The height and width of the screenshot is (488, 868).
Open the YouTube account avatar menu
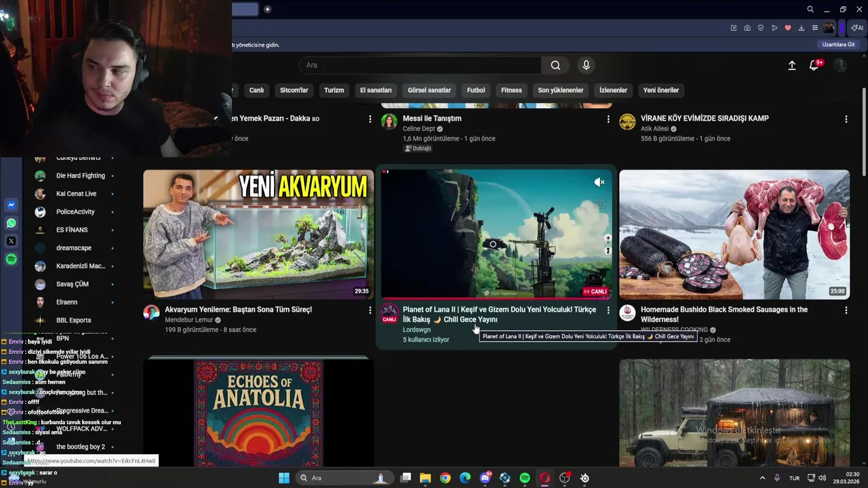(840, 65)
